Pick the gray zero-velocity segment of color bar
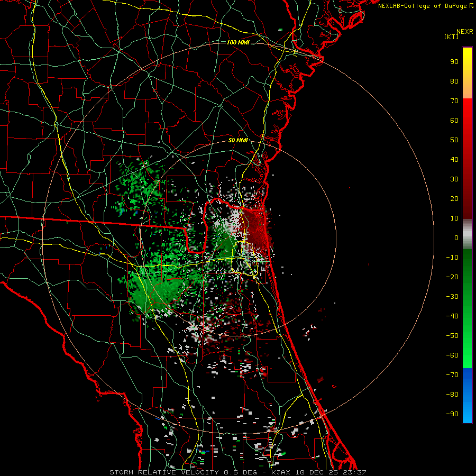This screenshot has width=476, height=476. (467, 234)
